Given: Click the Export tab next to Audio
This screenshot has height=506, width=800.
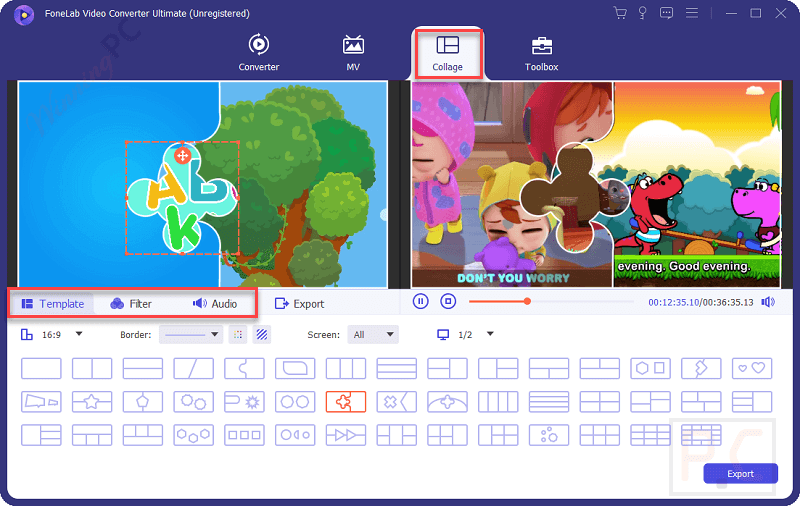Looking at the screenshot, I should tap(299, 304).
